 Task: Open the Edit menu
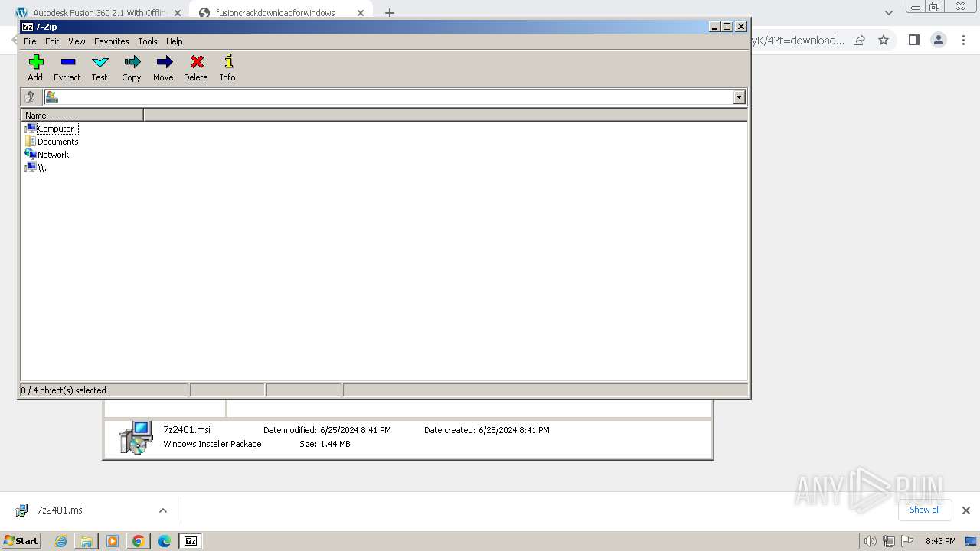52,41
